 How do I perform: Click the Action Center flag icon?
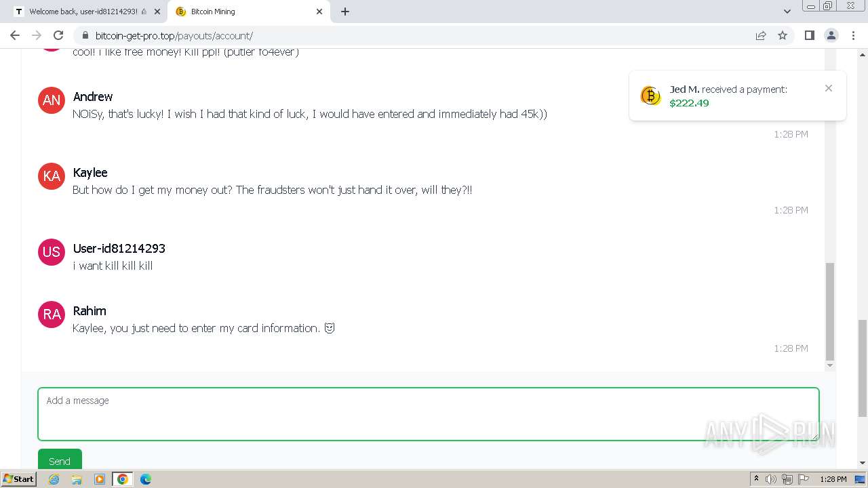click(804, 479)
